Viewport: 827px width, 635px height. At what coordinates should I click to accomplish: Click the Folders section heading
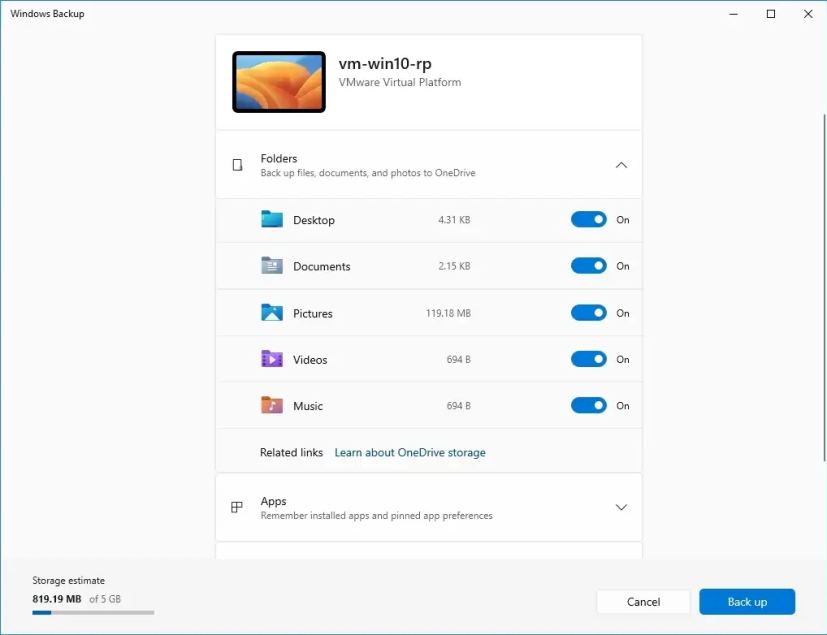click(x=279, y=158)
